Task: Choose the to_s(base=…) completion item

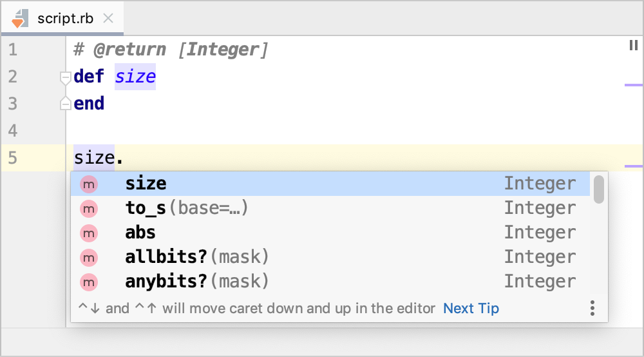Action: pos(187,209)
